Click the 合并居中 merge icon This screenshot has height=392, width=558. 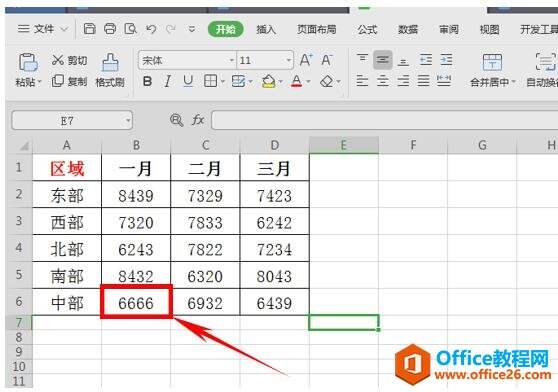[493, 62]
